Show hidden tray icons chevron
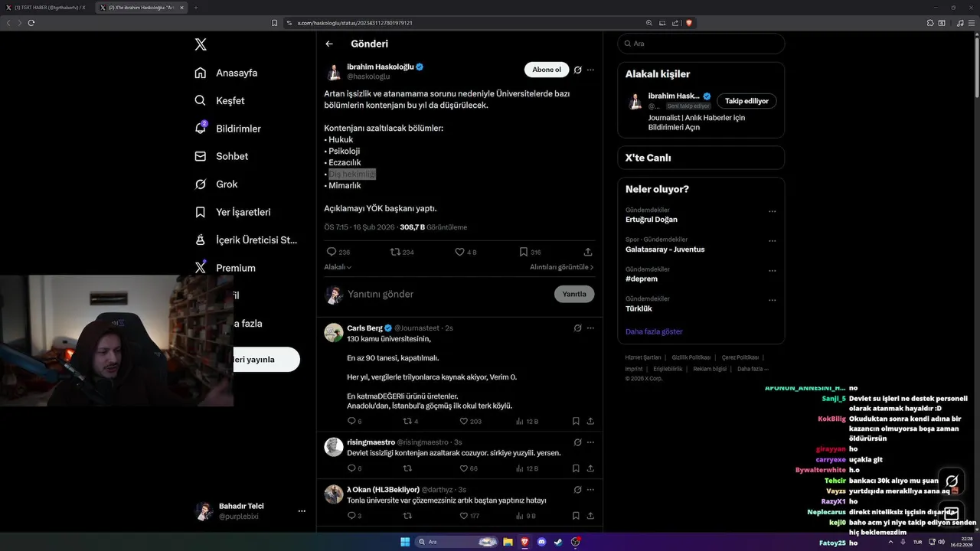980x551 pixels. click(x=890, y=542)
